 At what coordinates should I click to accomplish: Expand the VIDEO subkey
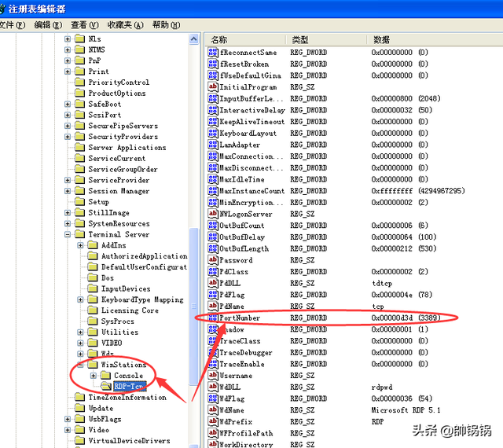coord(80,343)
